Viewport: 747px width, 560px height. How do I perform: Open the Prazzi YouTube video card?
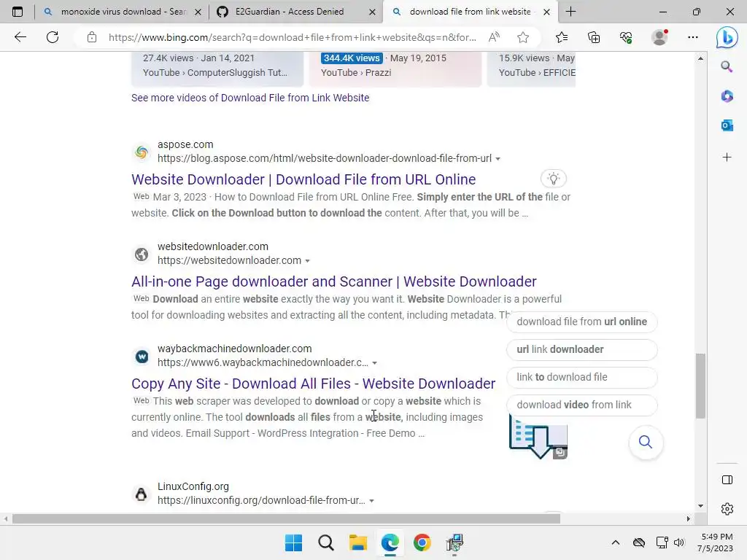[x=395, y=69]
